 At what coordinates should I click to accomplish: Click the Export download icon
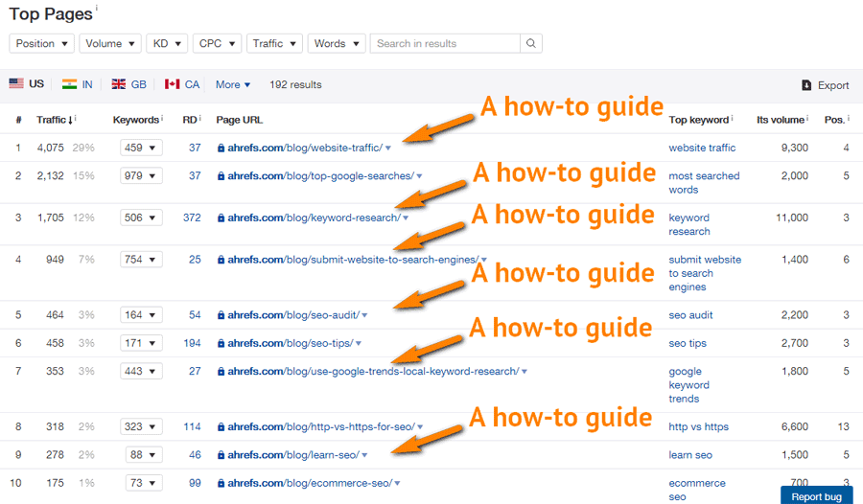point(806,85)
